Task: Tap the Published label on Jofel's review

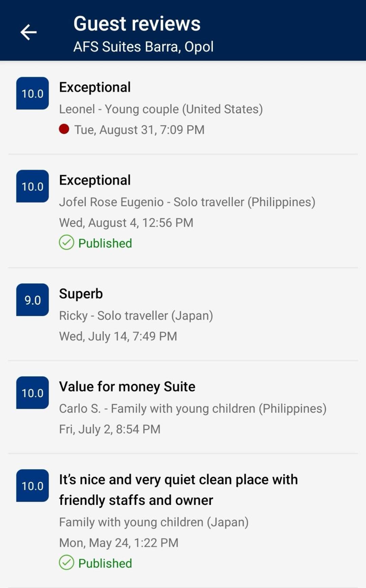Action: tap(105, 243)
